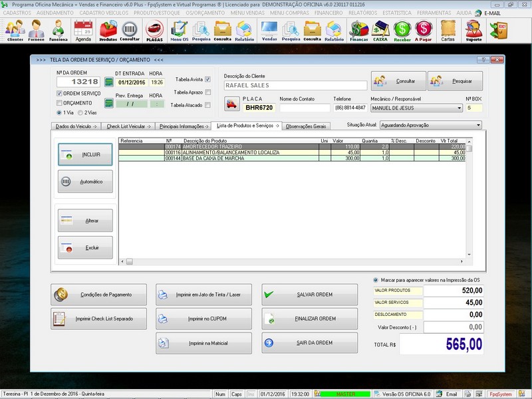This screenshot has width=532, height=399.
Task: Open the Cartas scroll icon
Action: tap(448, 30)
